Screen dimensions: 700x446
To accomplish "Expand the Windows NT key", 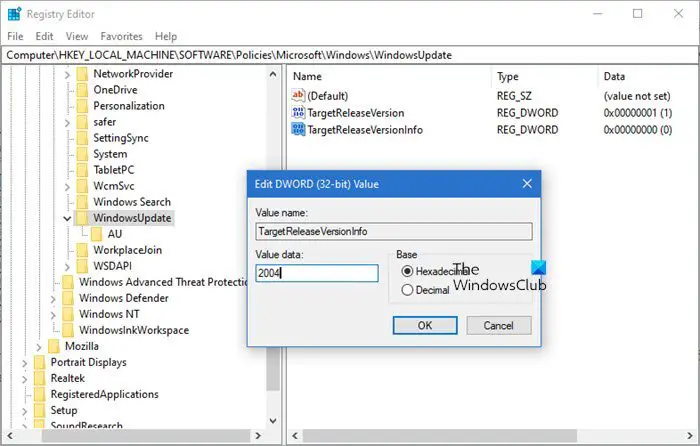I will pyautogui.click(x=53, y=315).
